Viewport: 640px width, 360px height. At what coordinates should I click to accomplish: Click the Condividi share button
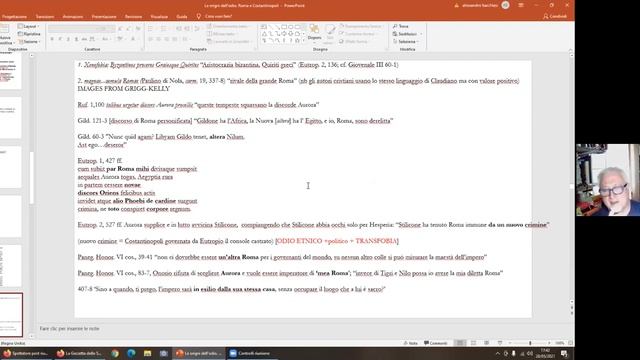[555, 16]
